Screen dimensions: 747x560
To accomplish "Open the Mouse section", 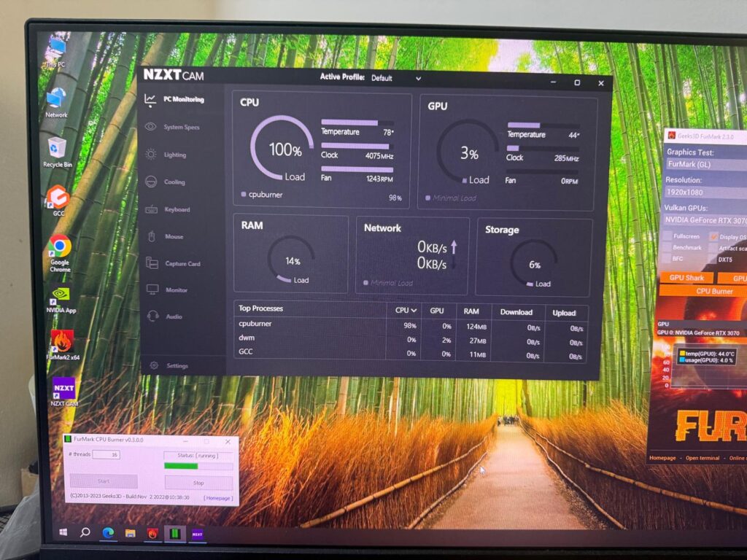I will (x=165, y=236).
